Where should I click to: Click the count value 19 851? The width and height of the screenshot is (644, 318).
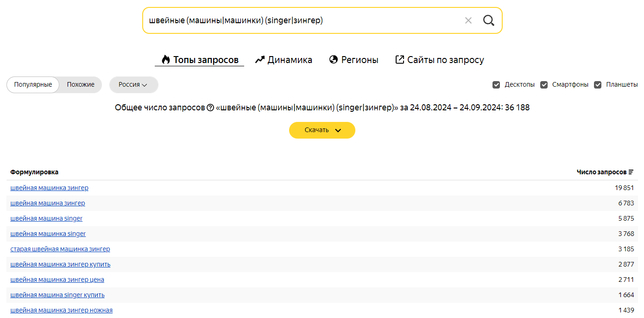[x=625, y=188]
